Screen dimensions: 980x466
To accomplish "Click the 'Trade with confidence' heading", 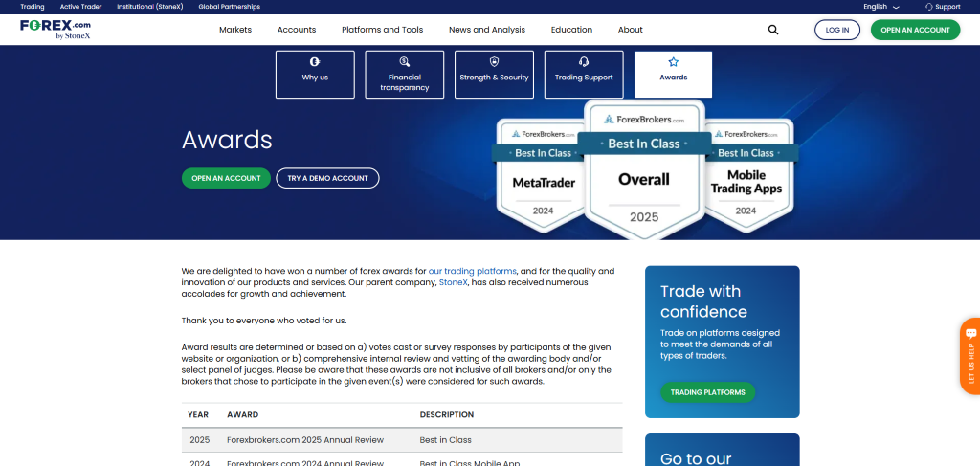I will click(x=703, y=301).
